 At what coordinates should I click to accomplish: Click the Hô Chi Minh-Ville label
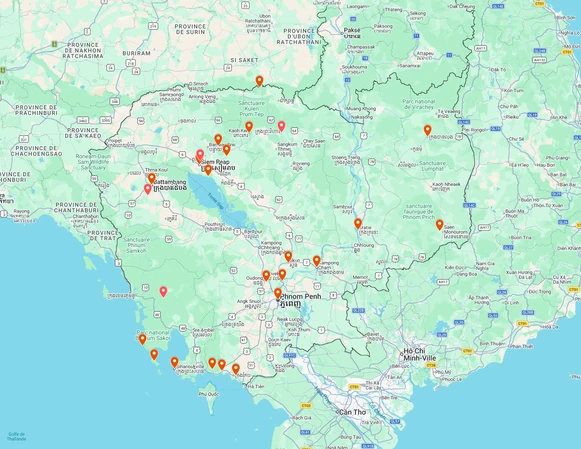coord(419,355)
